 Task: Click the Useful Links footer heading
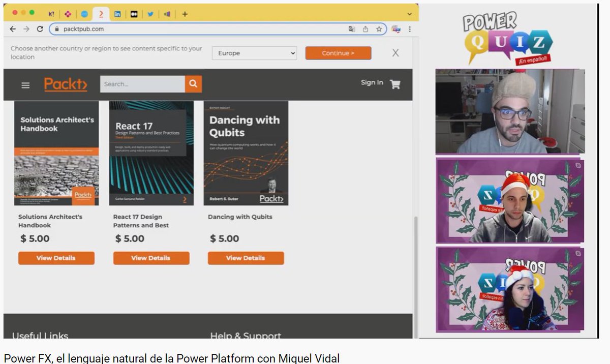(40, 336)
